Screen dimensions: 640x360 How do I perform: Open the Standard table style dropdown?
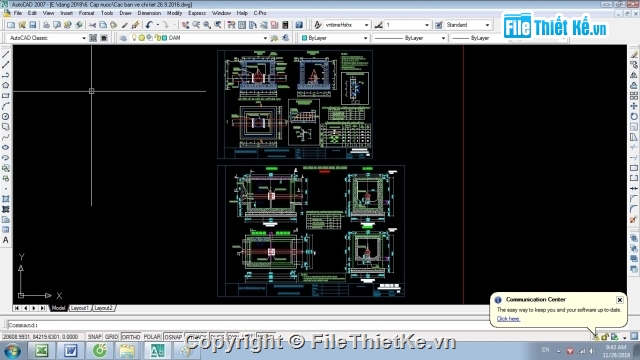tap(468, 25)
